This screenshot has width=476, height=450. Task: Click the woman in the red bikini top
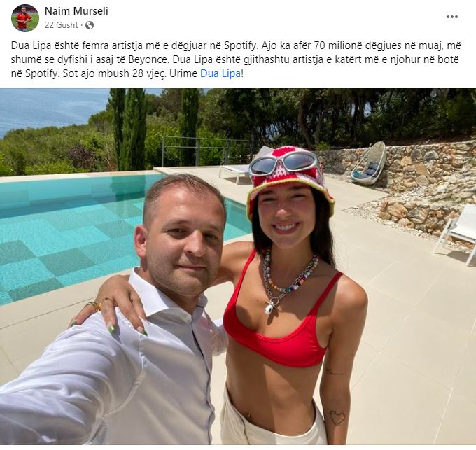click(x=291, y=304)
